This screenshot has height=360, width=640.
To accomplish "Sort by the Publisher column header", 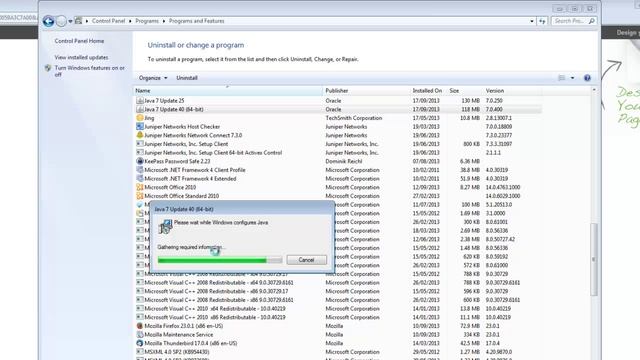I will (x=366, y=91).
